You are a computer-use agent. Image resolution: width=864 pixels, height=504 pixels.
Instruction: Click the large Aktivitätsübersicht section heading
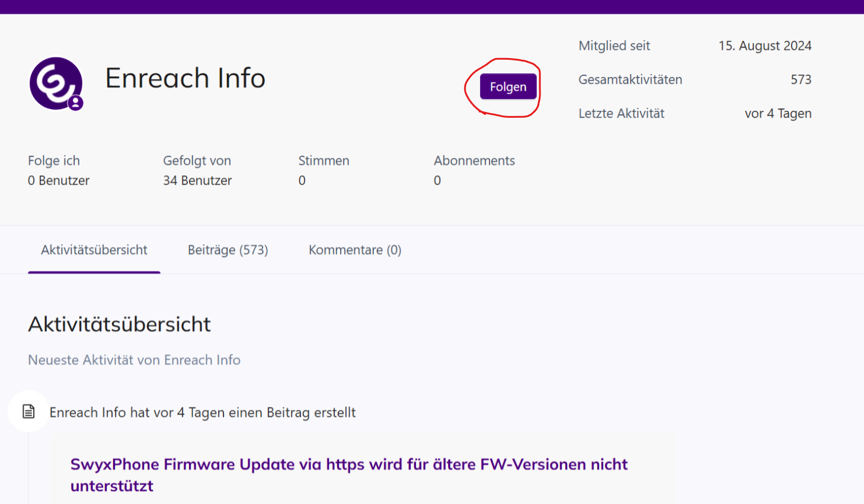pyautogui.click(x=119, y=324)
